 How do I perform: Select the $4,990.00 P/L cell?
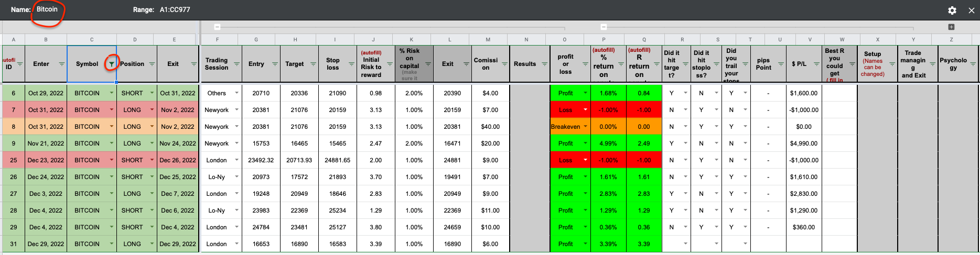803,143
